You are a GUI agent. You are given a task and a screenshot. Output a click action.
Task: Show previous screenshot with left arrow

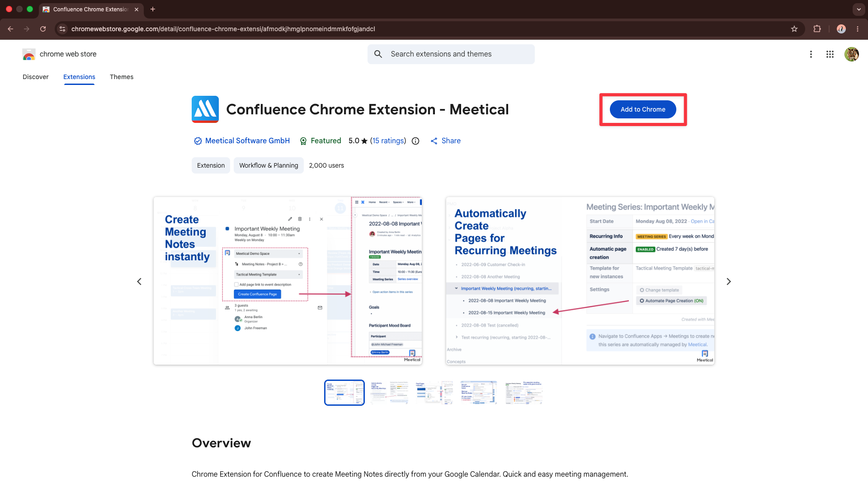(x=139, y=282)
